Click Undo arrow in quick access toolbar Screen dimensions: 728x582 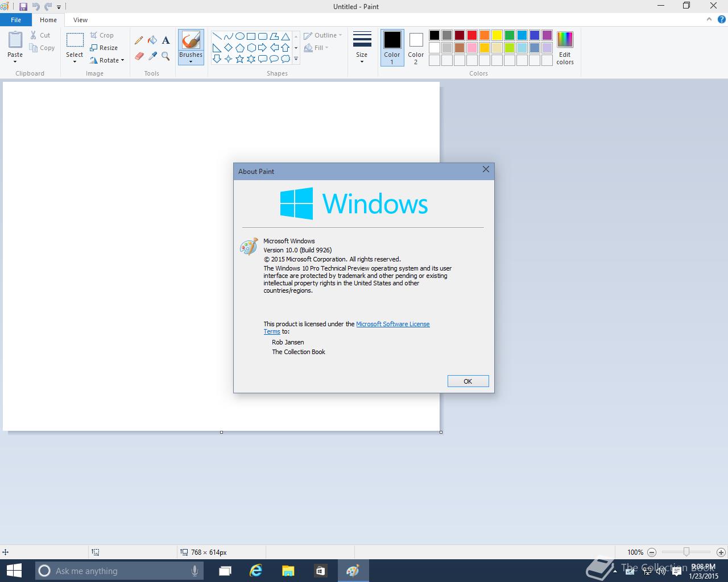[35, 7]
